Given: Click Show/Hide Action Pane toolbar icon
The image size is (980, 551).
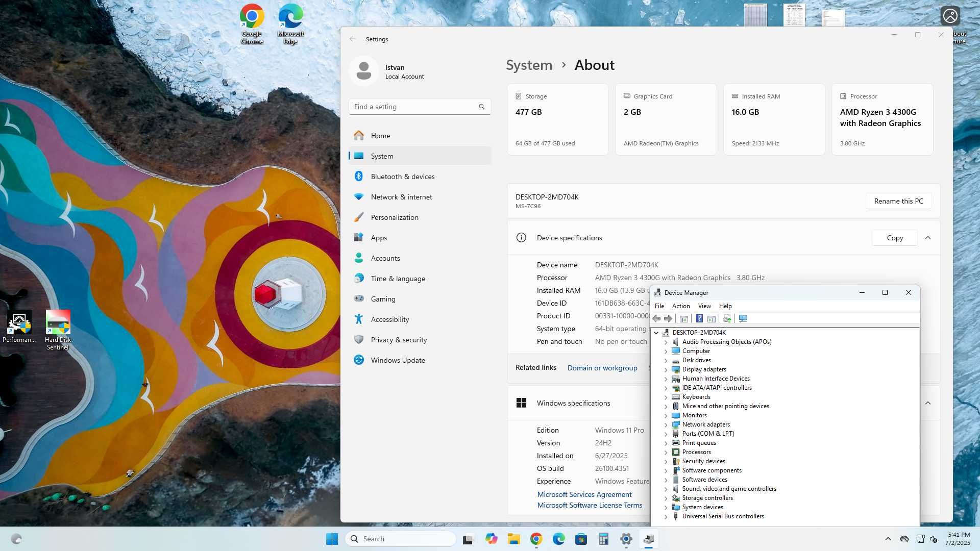Looking at the screenshot, I should (712, 319).
